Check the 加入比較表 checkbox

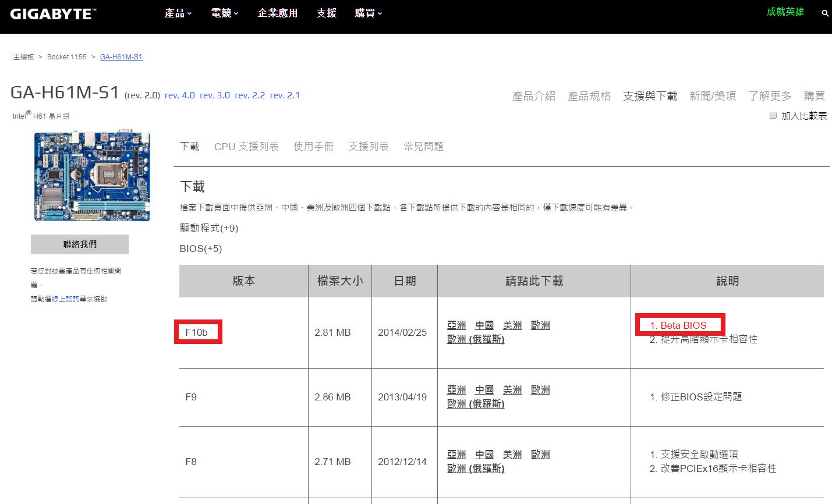[773, 115]
